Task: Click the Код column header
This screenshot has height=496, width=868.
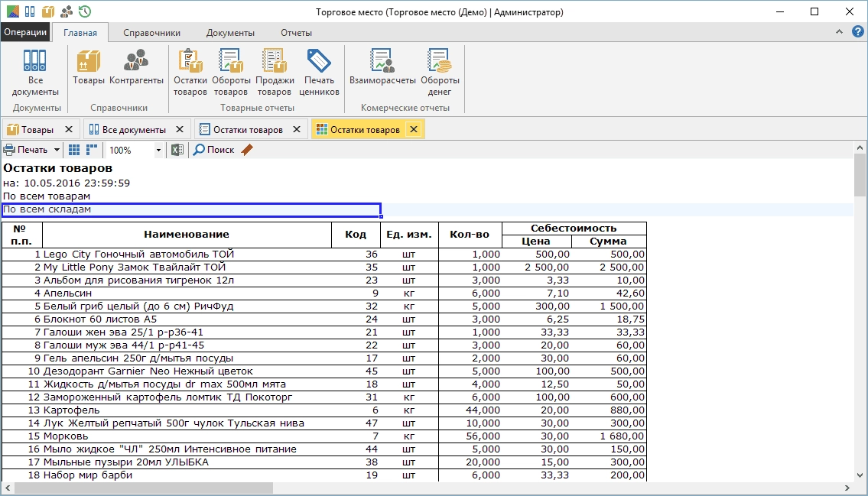Action: pyautogui.click(x=356, y=235)
